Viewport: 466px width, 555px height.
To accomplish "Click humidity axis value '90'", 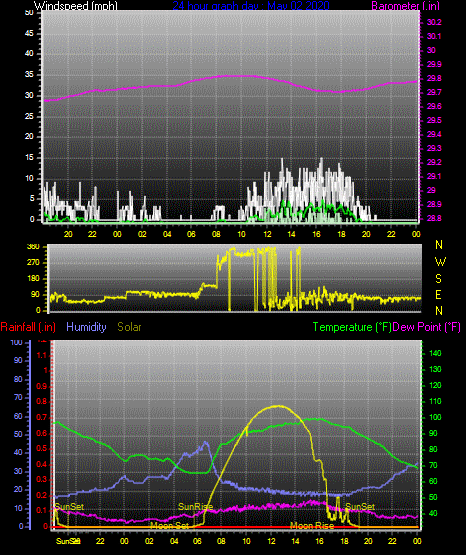I will tap(18, 360).
